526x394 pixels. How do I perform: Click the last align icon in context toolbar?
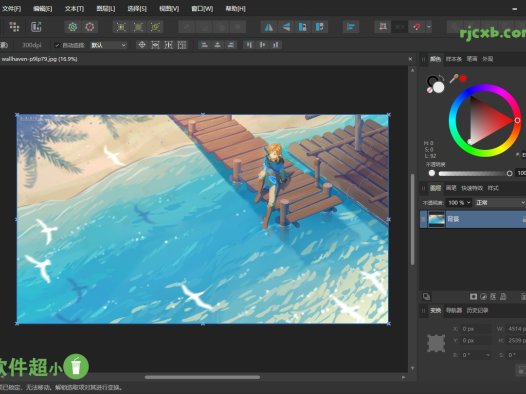tap(275, 45)
